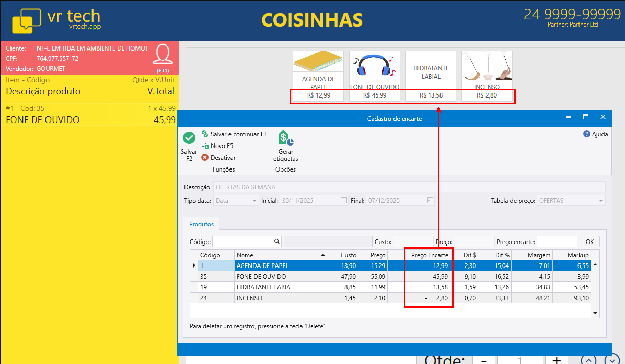Open calendar picker for Inicial date
The image size is (625, 364).
tap(344, 201)
